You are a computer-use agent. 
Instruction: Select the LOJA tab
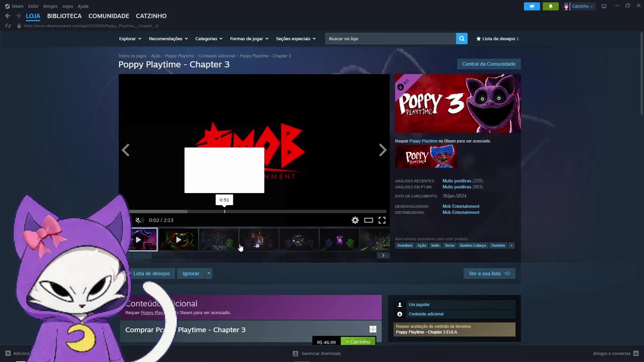(x=33, y=16)
